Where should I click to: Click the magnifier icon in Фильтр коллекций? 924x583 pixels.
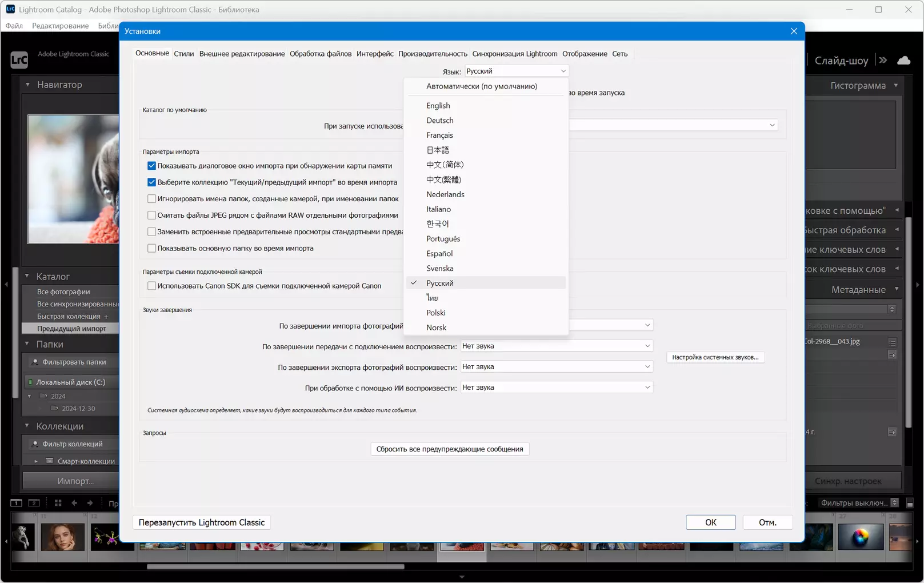click(35, 444)
